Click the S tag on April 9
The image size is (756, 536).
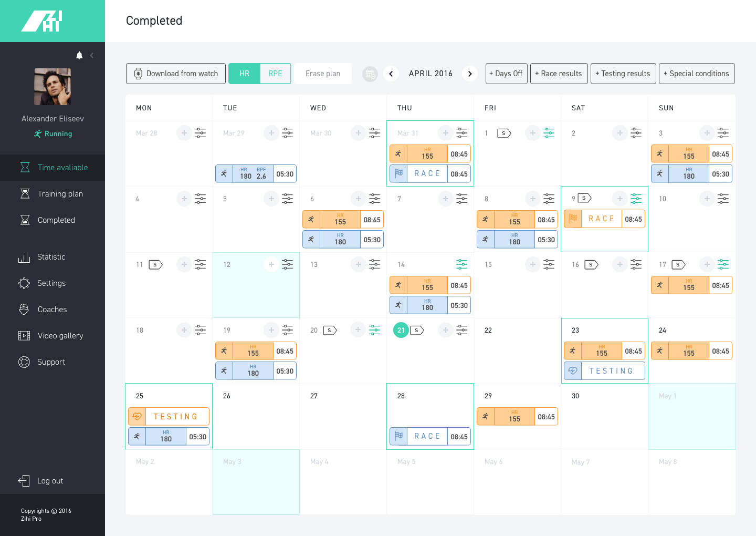point(584,198)
